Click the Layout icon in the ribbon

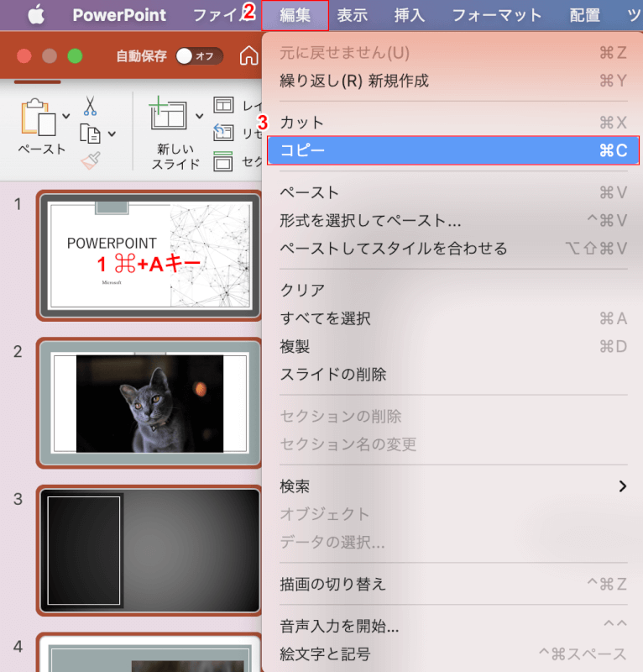coord(223,104)
